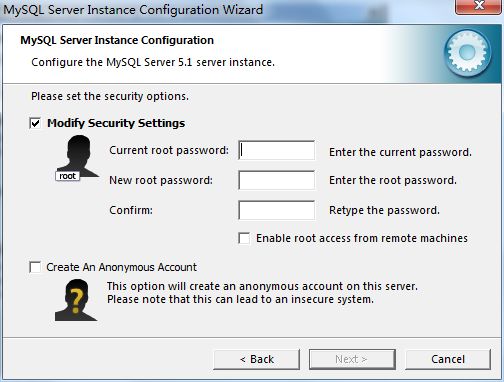The height and width of the screenshot is (382, 504).
Task: Cancel the configuration wizard
Action: pyautogui.click(x=448, y=359)
